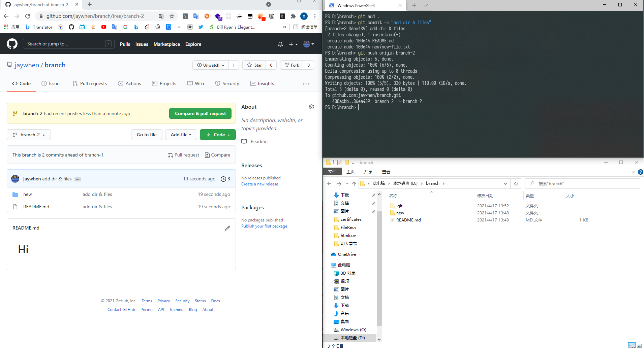Click Publish your first package link
Image resolution: width=644 pixels, height=348 pixels.
264,226
